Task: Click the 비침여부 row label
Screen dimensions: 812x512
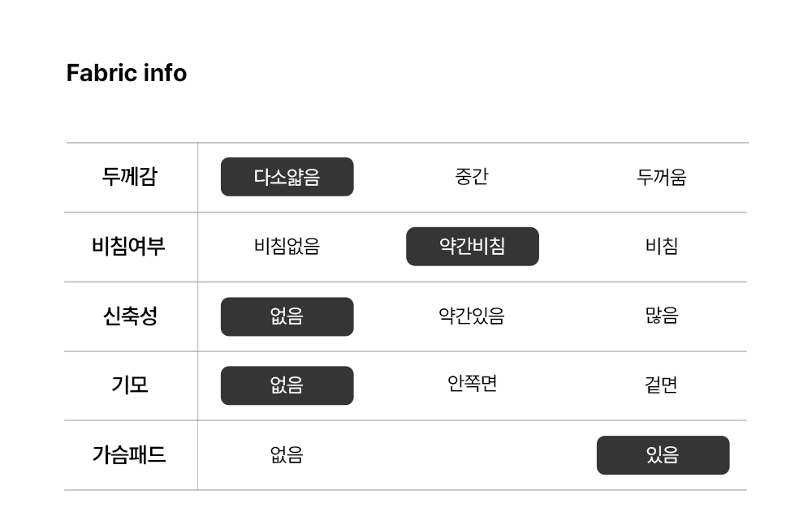Action: tap(129, 246)
